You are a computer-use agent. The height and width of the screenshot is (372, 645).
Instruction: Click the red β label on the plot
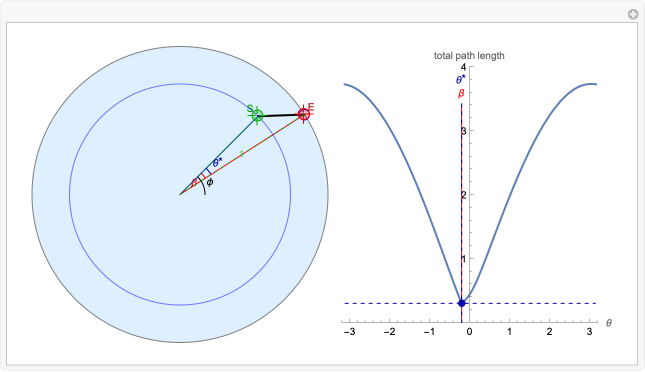tap(461, 94)
